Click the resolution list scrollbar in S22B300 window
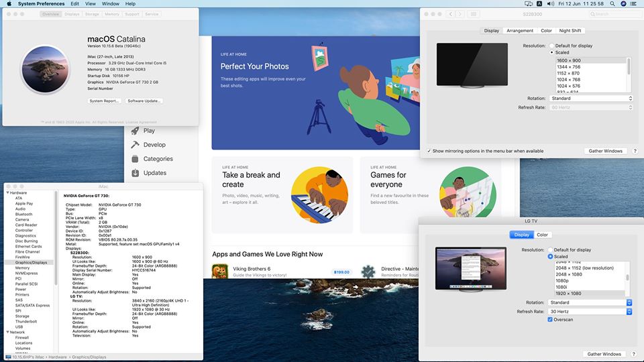The image size is (644, 362). (x=629, y=66)
